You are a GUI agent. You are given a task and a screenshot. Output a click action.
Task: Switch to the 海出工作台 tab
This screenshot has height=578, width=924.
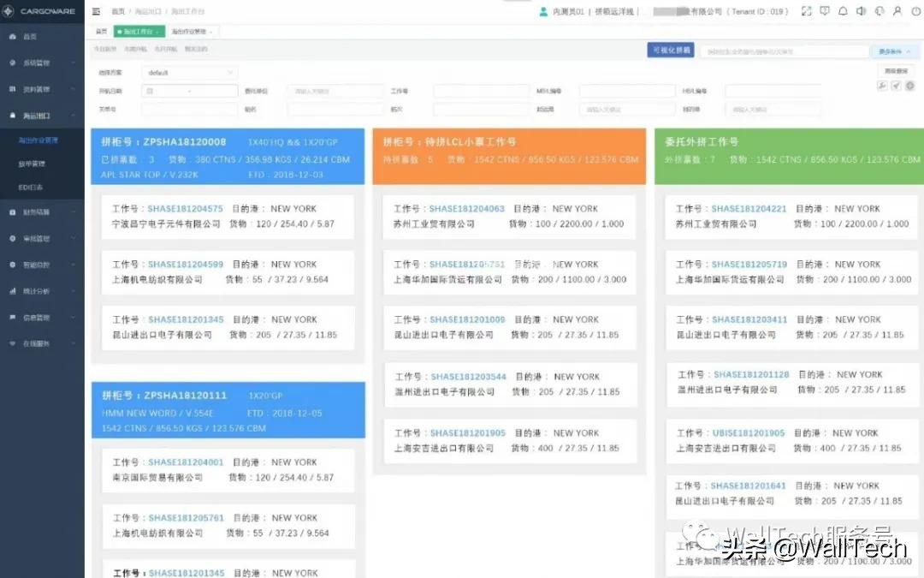click(x=139, y=30)
